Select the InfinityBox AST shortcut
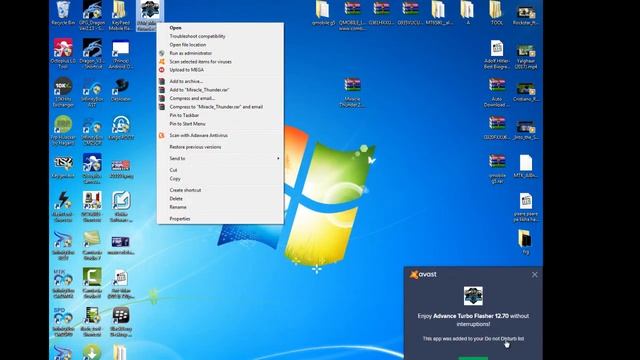The image size is (640, 360). 92,92
